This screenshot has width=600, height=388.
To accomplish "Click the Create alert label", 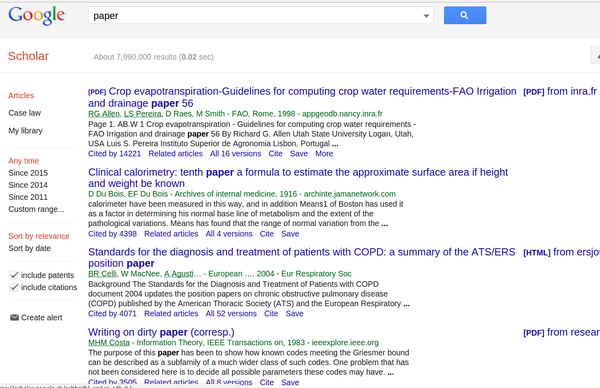I will point(41,318).
